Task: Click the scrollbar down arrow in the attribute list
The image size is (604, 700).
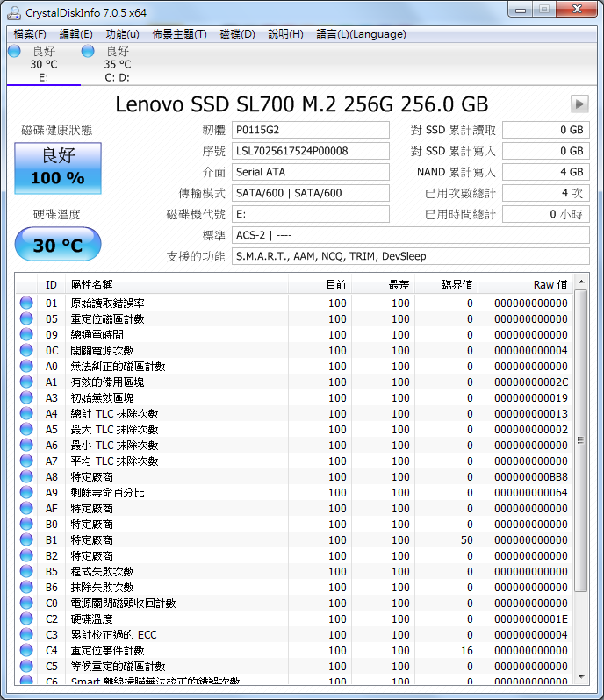Action: (x=581, y=677)
